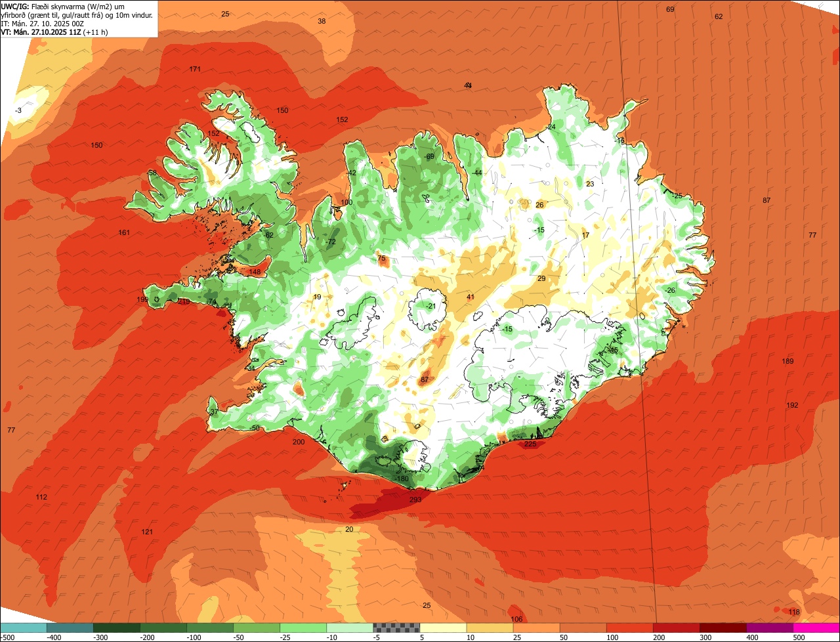Click the -72 value on the map
Viewport: 840px width, 642px height.
pos(330,242)
